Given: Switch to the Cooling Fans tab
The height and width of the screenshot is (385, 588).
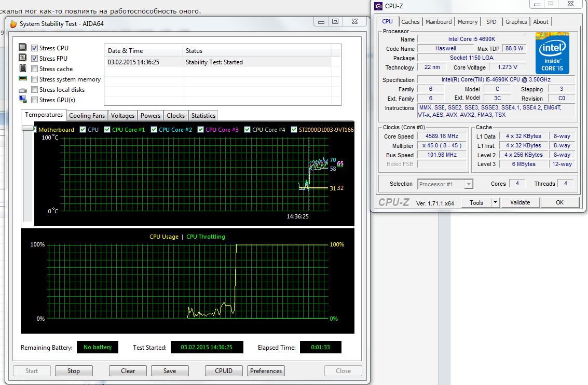Looking at the screenshot, I should click(87, 116).
